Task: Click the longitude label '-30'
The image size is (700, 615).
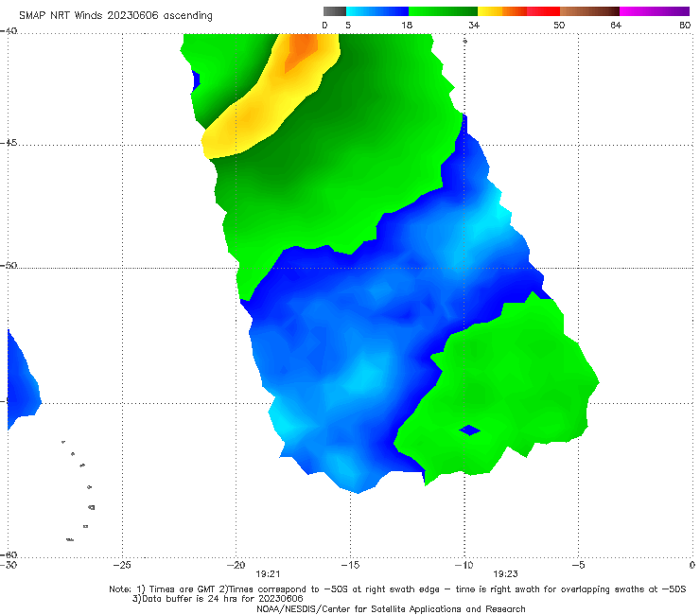Action: 9,565
